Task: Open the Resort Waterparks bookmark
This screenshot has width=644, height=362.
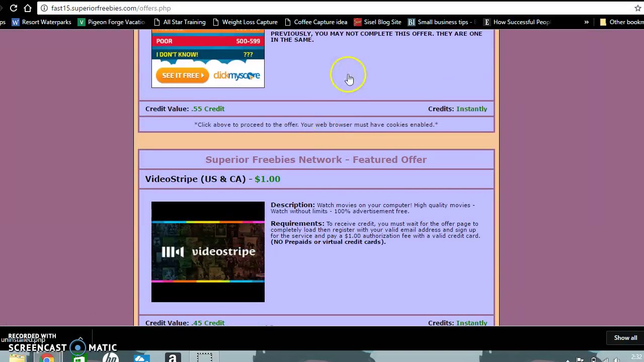Action: [x=42, y=22]
